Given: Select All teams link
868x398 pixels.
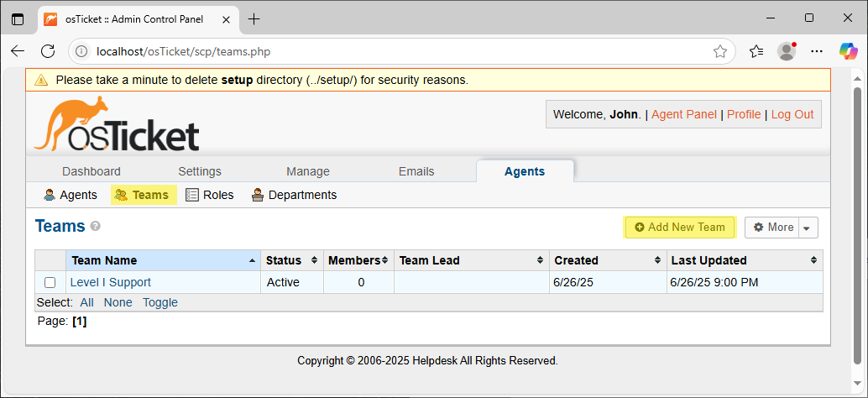Looking at the screenshot, I should [87, 302].
